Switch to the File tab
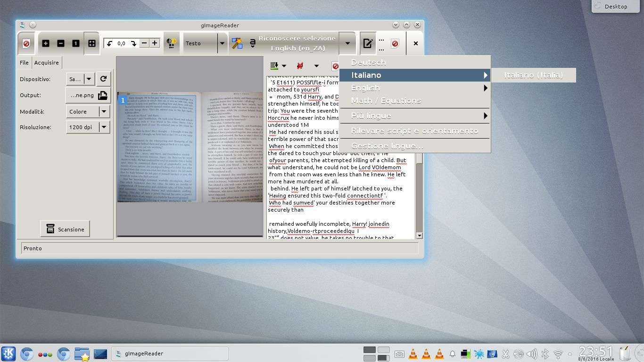The width and height of the screenshot is (644, 362). tap(24, 63)
